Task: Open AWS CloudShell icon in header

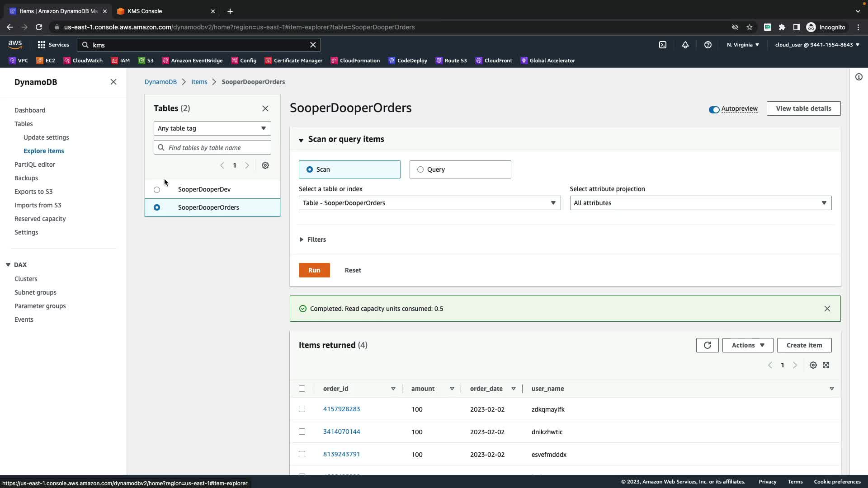Action: coord(663,45)
